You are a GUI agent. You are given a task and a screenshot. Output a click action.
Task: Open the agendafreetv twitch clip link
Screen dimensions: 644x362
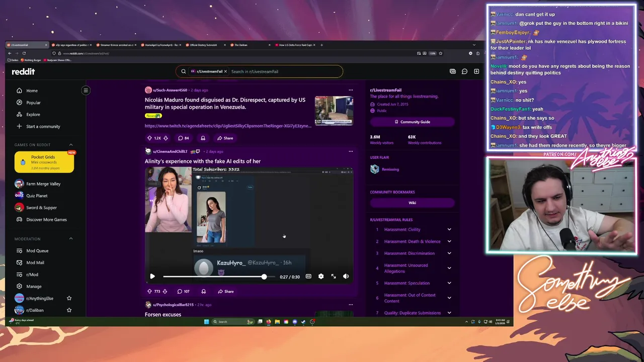point(228,126)
